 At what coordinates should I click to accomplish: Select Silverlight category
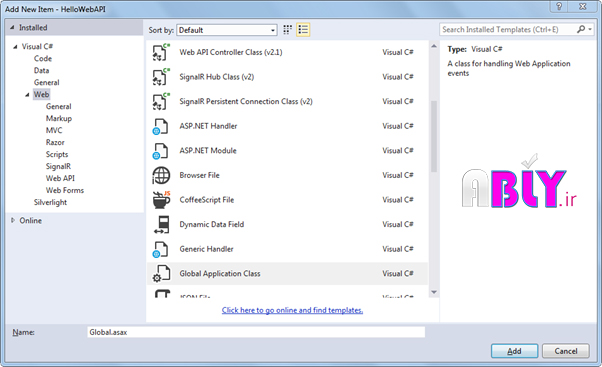point(50,202)
